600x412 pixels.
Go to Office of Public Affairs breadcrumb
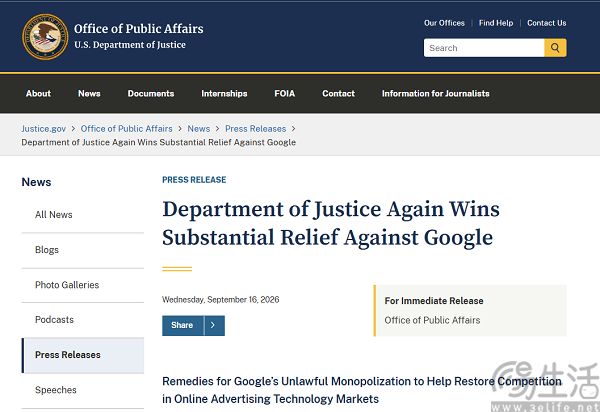[127, 129]
